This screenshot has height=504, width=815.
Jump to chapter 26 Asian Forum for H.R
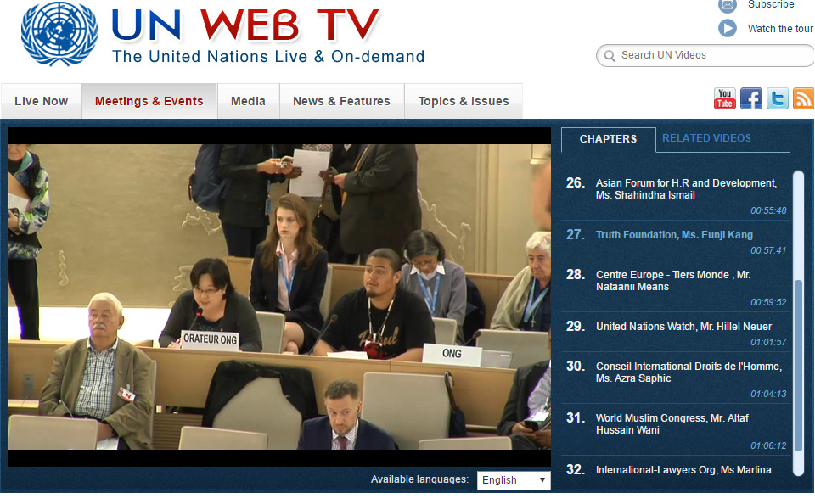pyautogui.click(x=676, y=196)
